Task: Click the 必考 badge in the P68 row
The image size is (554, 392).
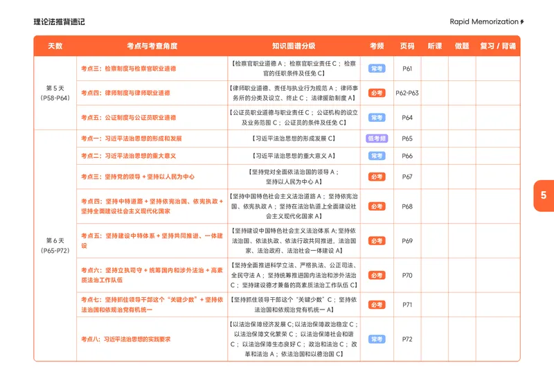Action: (x=377, y=206)
